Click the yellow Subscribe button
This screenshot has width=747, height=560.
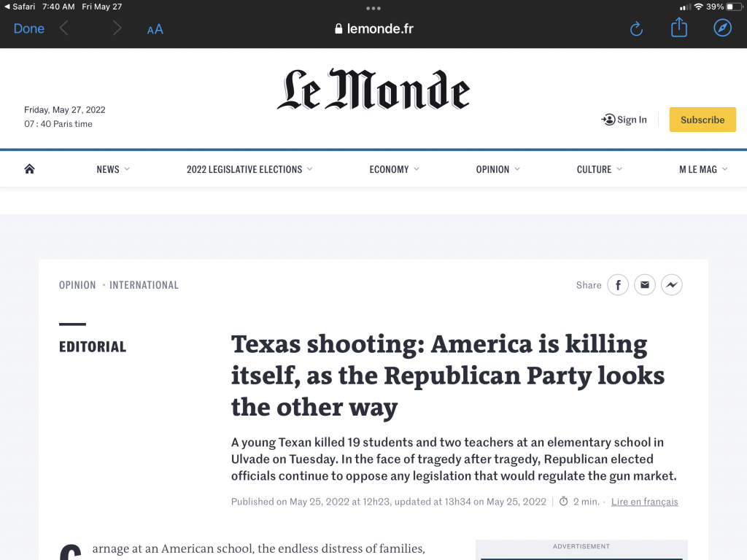[702, 120]
